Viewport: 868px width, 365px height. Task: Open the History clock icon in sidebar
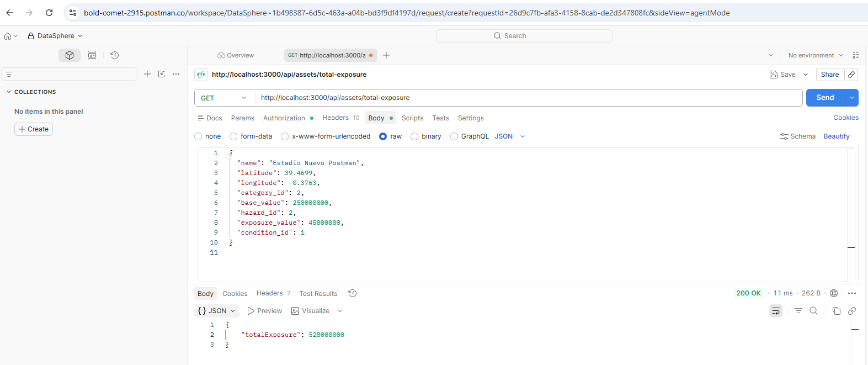coord(114,55)
